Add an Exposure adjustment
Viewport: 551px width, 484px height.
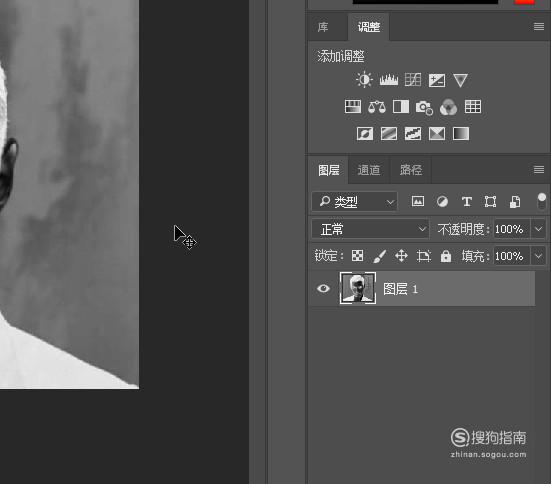(437, 80)
